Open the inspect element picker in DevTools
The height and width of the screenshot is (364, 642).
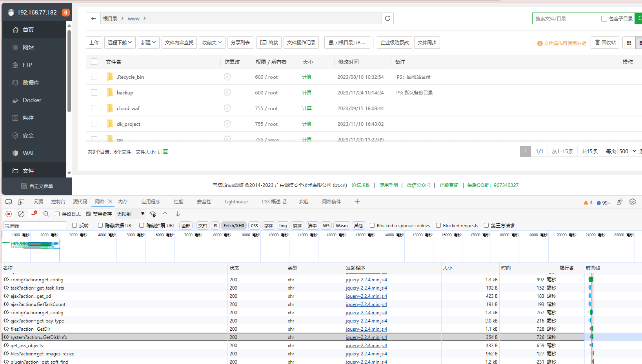point(9,202)
